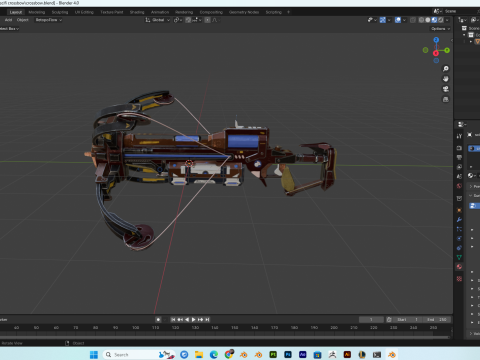This screenshot has width=480, height=360.
Task: Click the Start frame field
Action: 407,320
